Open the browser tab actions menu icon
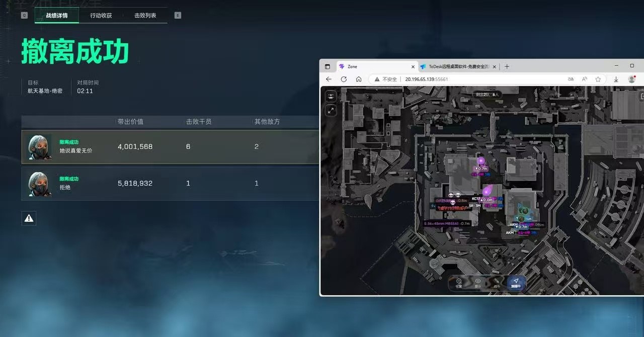 [x=328, y=66]
